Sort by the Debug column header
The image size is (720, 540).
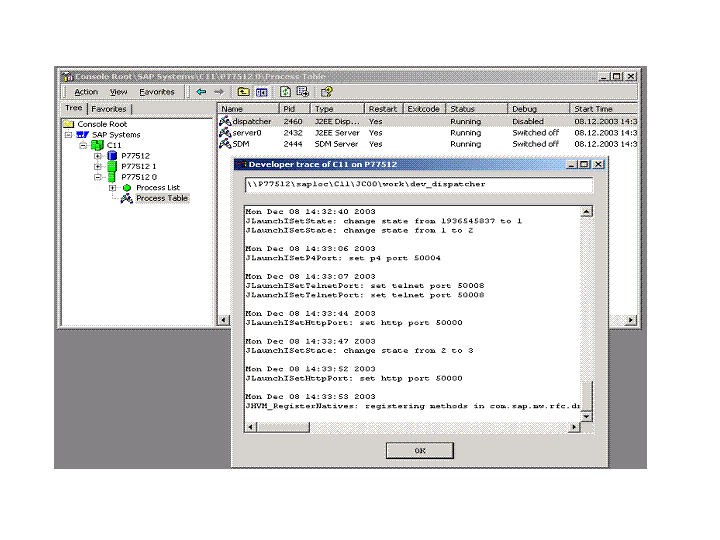click(x=539, y=109)
